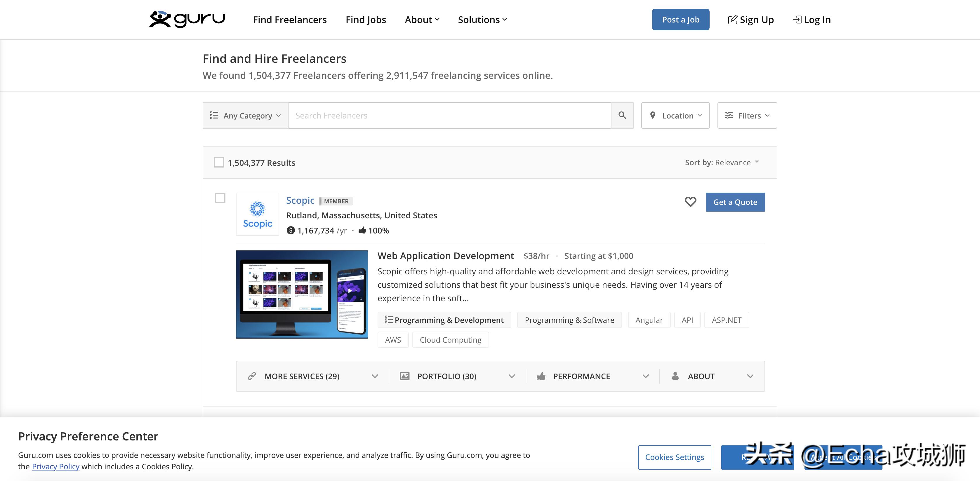Open Find Freelancers in navigation

pos(289,20)
